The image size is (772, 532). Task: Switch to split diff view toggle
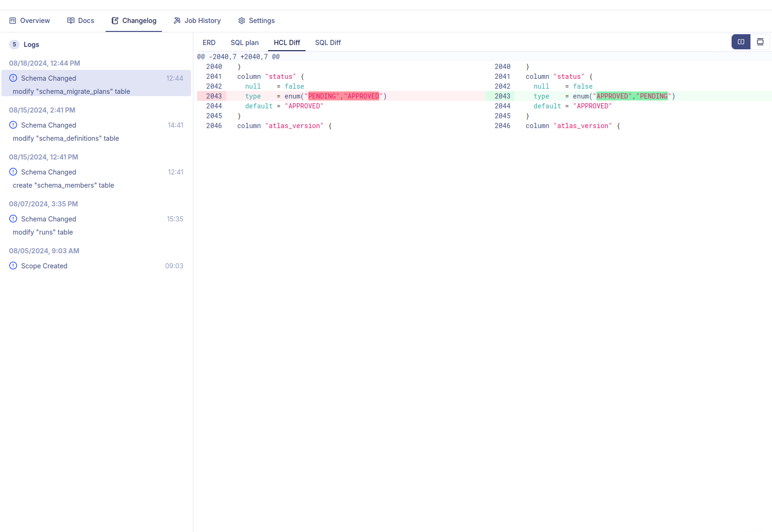pos(741,42)
